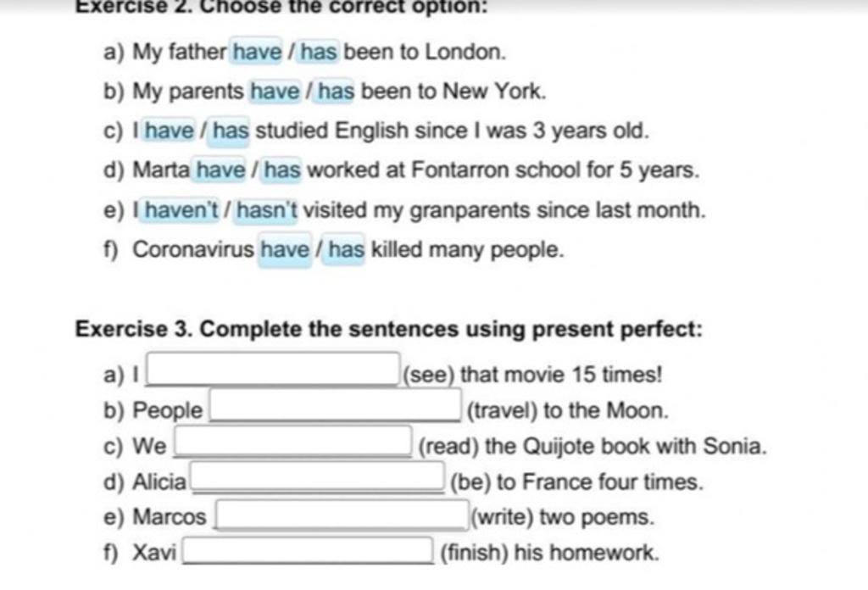This screenshot has width=868, height=590.
Task: Pick "have" in studied English sentence
Action: (169, 131)
